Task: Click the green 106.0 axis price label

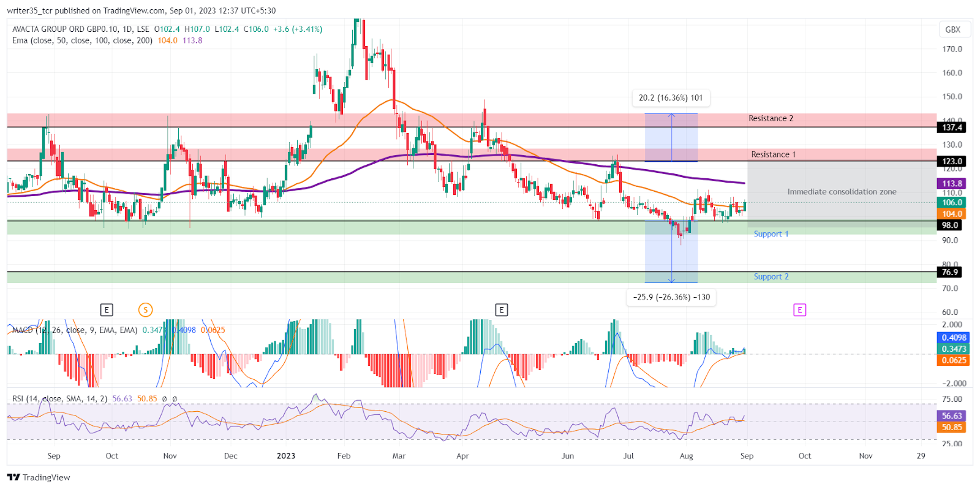Action: [952, 202]
